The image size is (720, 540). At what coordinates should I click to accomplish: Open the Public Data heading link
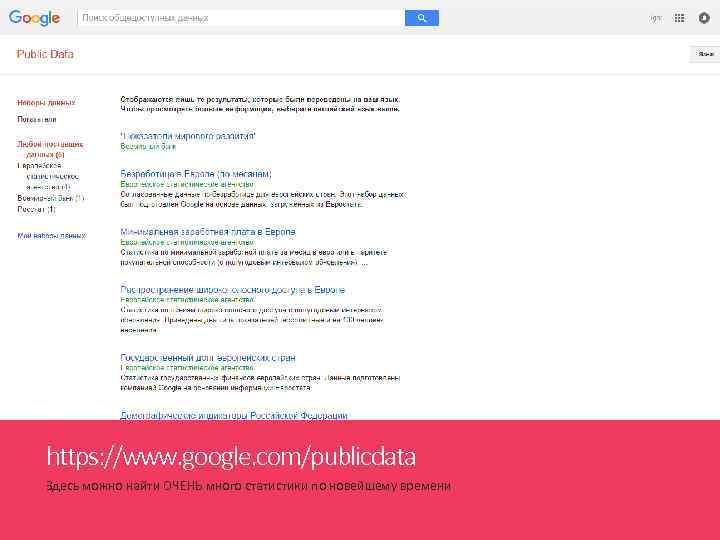tap(45, 54)
